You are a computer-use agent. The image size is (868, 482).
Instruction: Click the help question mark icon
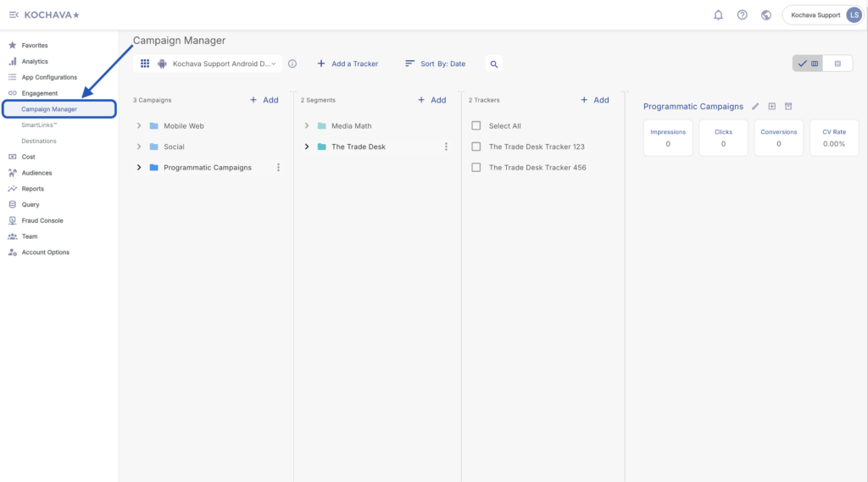click(x=742, y=15)
